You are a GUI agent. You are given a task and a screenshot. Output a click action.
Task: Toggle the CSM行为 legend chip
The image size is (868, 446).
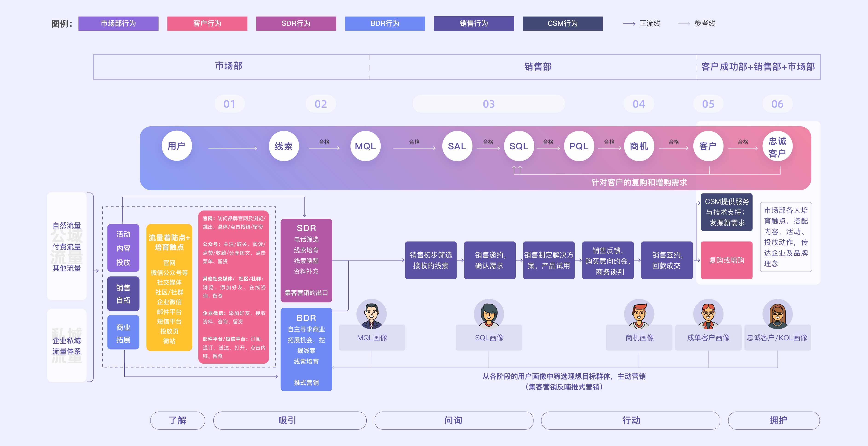pos(562,24)
